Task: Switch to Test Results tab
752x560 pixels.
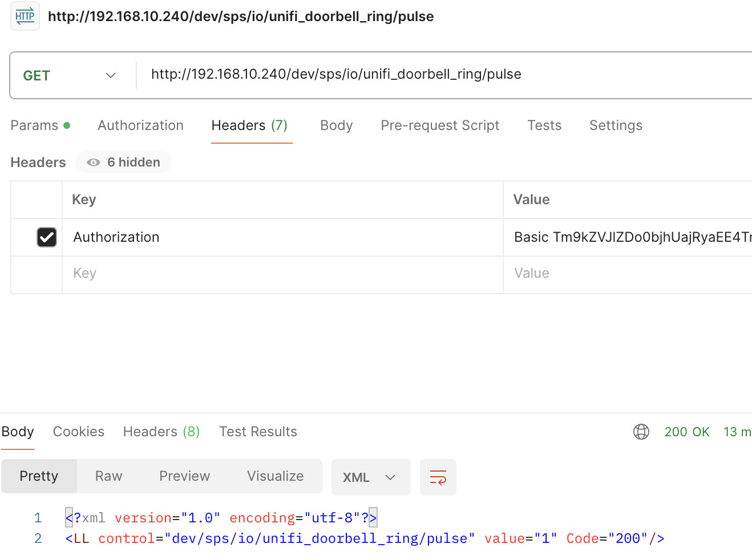Action: pyautogui.click(x=258, y=432)
